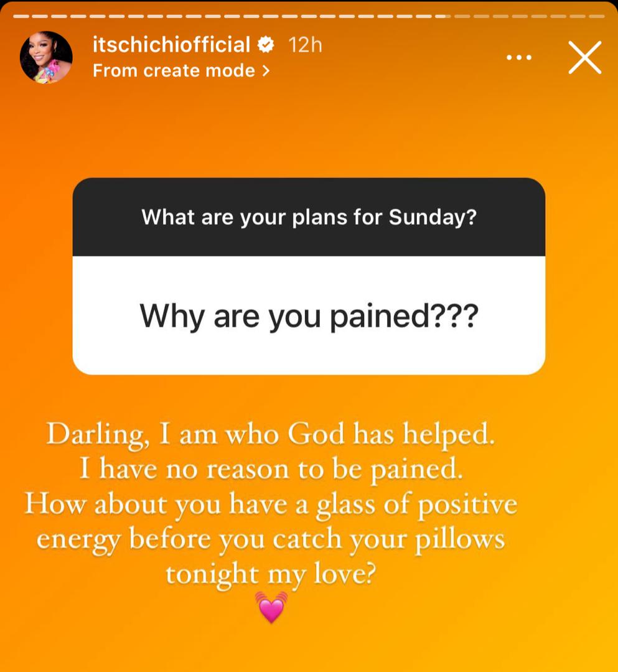This screenshot has height=672, width=618.
Task: Open the three-dot more options menu
Action: pos(519,57)
